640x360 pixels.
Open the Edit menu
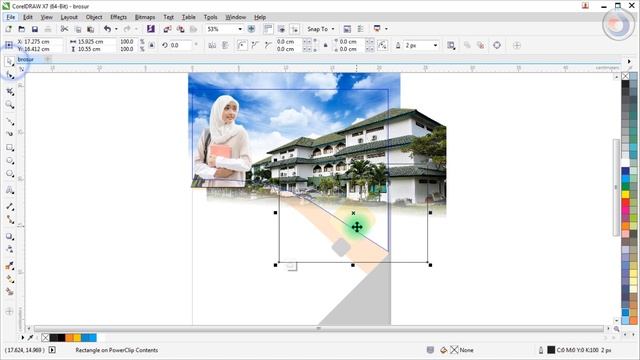[28, 17]
